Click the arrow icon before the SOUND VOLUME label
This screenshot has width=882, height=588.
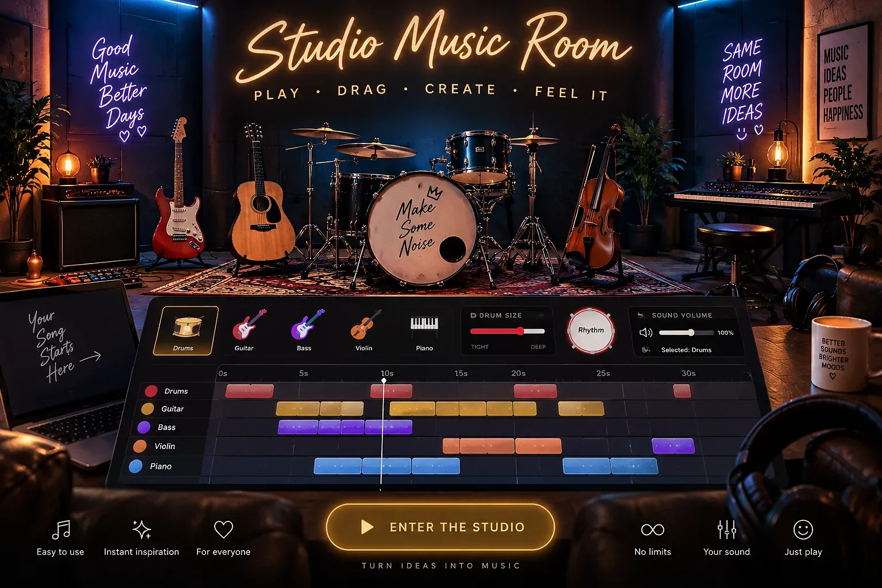[x=641, y=315]
